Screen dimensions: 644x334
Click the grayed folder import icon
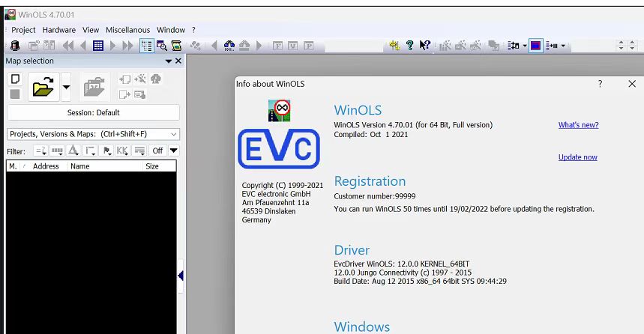[94, 87]
